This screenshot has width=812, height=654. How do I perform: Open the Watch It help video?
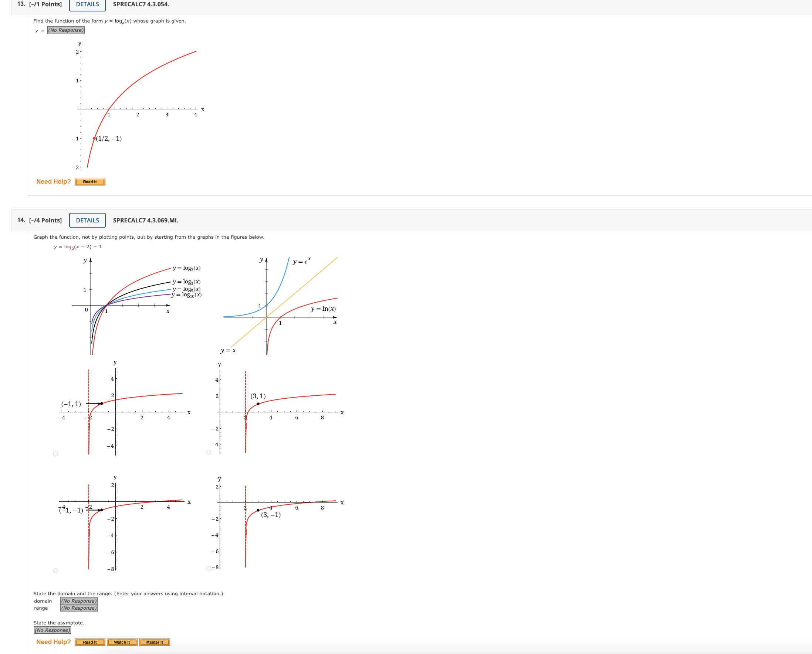(122, 642)
